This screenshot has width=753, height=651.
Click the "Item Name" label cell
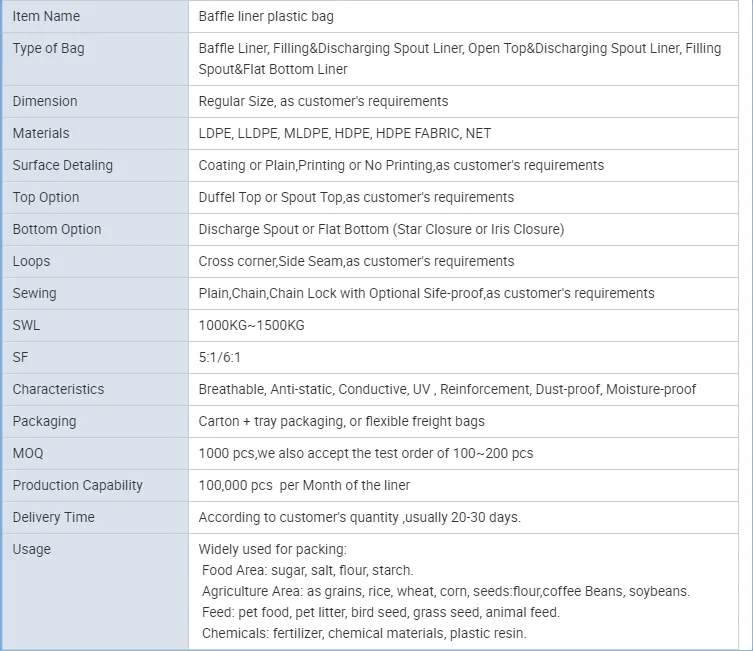point(46,17)
